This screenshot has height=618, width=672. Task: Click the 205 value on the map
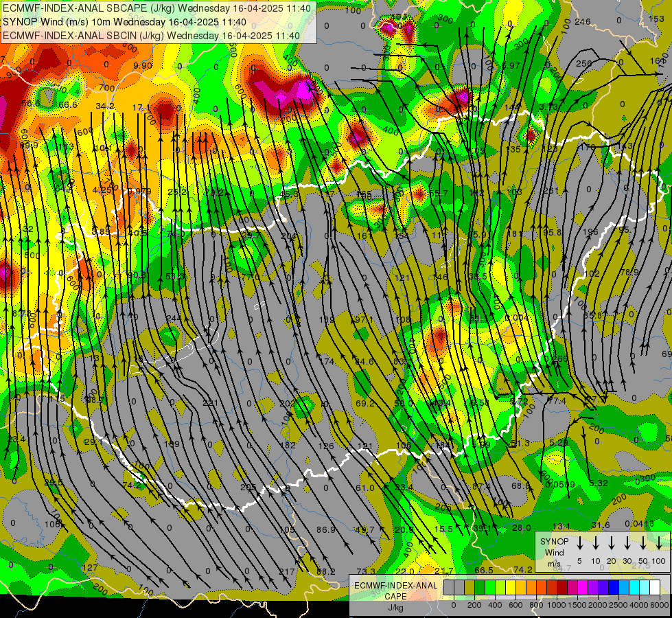tap(248, 488)
